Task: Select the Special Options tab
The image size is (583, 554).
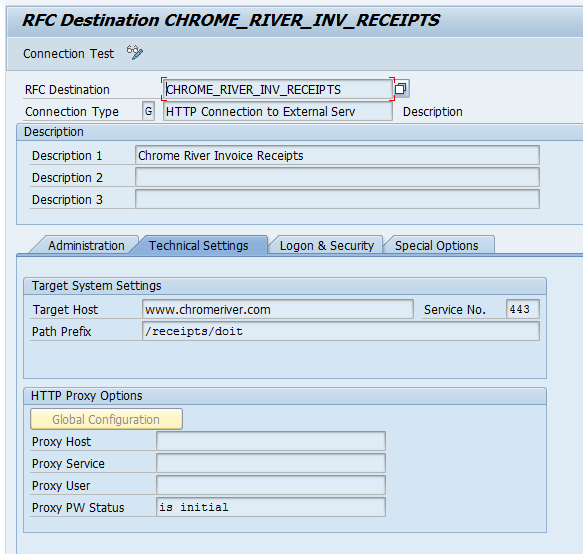Action: point(437,245)
